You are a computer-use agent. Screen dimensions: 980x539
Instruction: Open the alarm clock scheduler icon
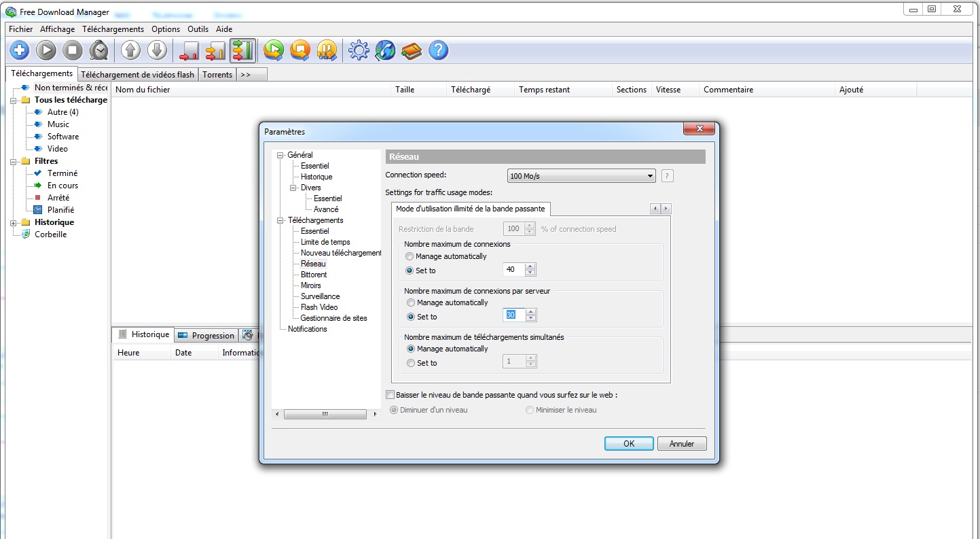coord(99,50)
